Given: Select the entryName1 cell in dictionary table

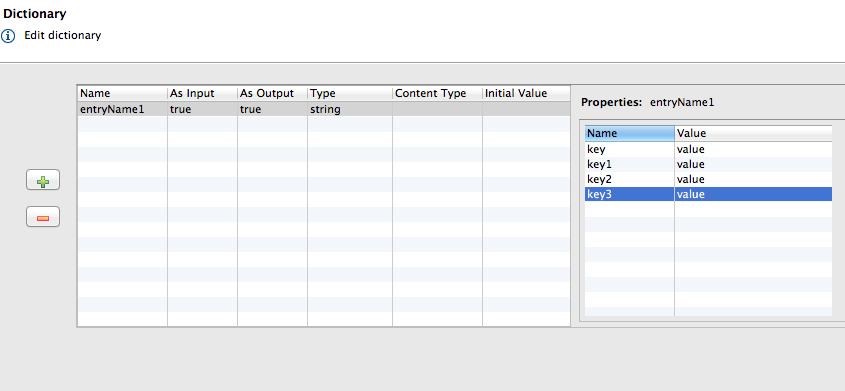Looking at the screenshot, I should 122,109.
